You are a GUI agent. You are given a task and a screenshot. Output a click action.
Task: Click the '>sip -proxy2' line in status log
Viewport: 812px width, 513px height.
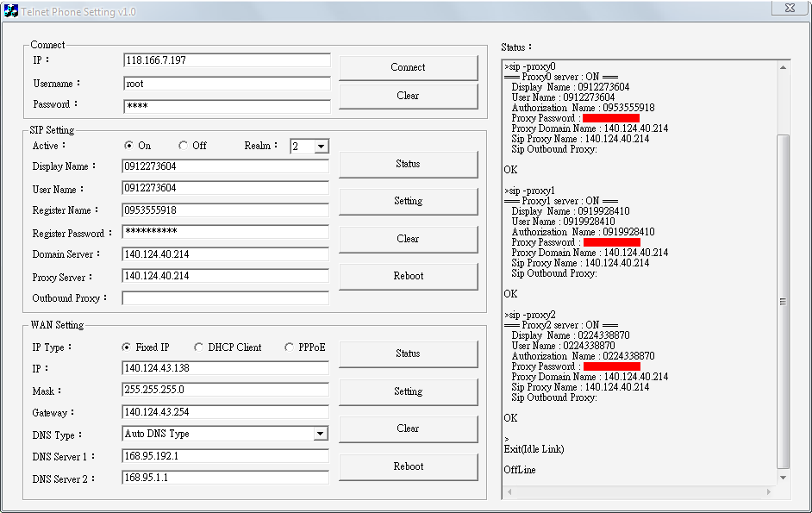(x=530, y=315)
